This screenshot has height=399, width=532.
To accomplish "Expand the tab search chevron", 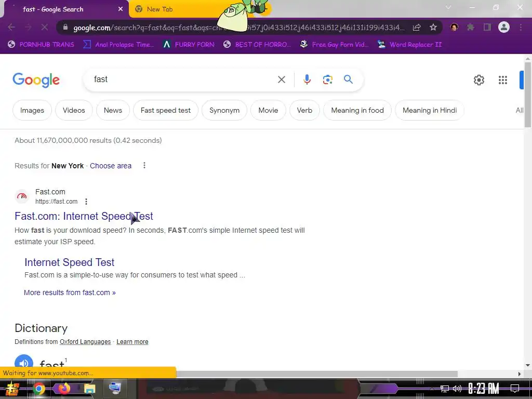I will pos(448,7).
